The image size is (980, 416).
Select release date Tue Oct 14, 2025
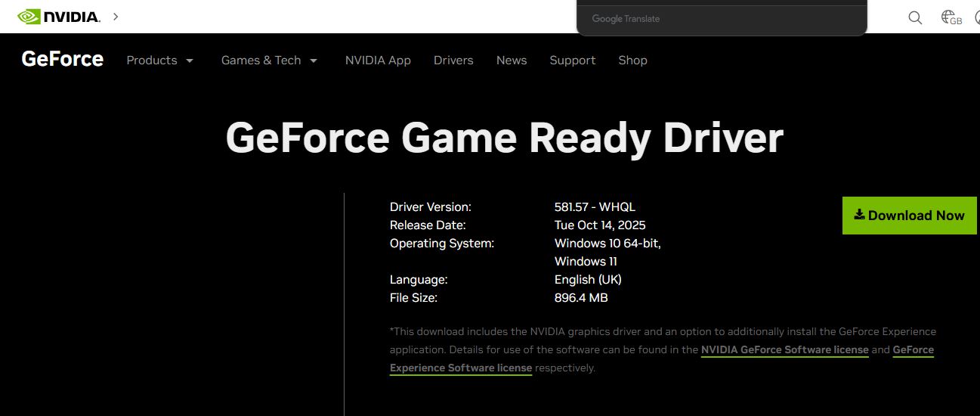[600, 225]
